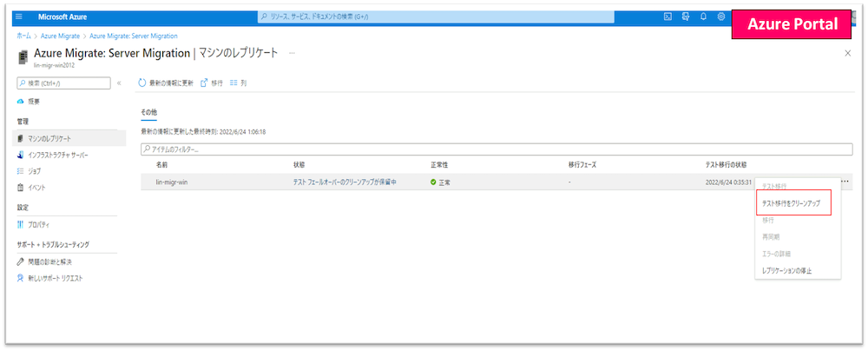This screenshot has height=351, width=868.
Task: Click the lin-migr-win2012 project subtitle
Action: 54,65
